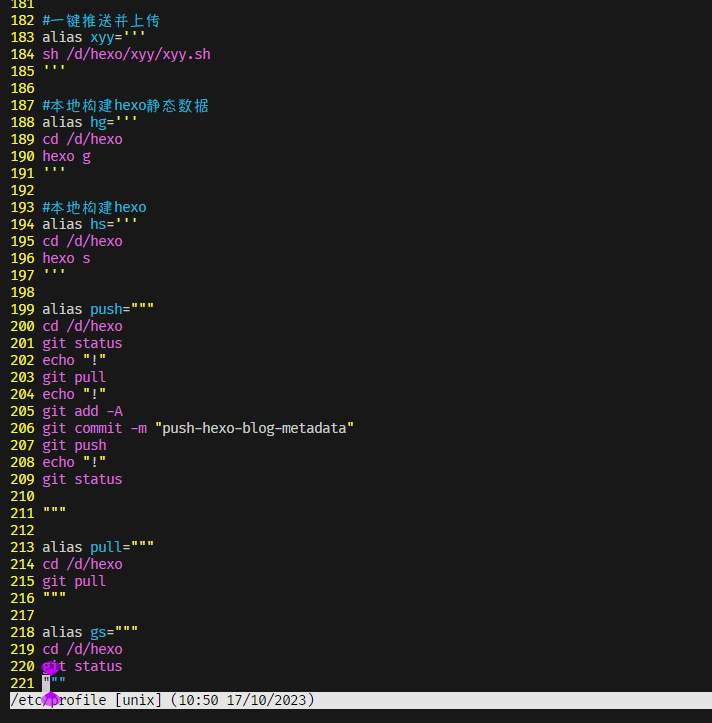
Task: Click 'git status' on line 201
Action: [83, 343]
